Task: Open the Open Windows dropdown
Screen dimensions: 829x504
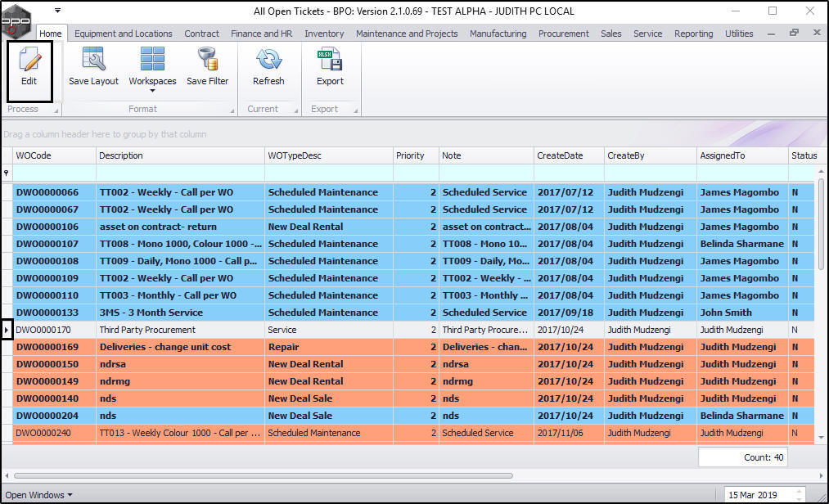Action: (38, 495)
